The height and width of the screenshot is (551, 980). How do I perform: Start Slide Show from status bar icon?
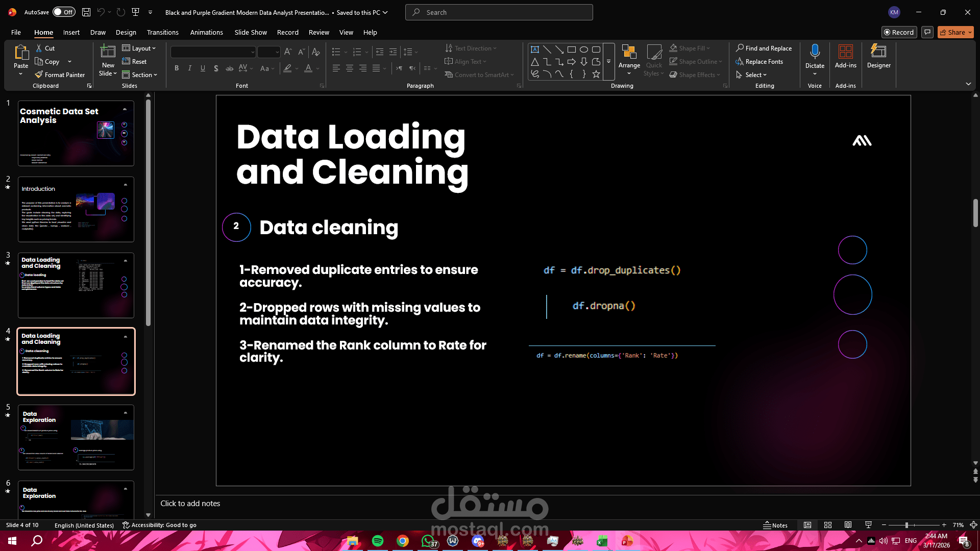tap(868, 525)
